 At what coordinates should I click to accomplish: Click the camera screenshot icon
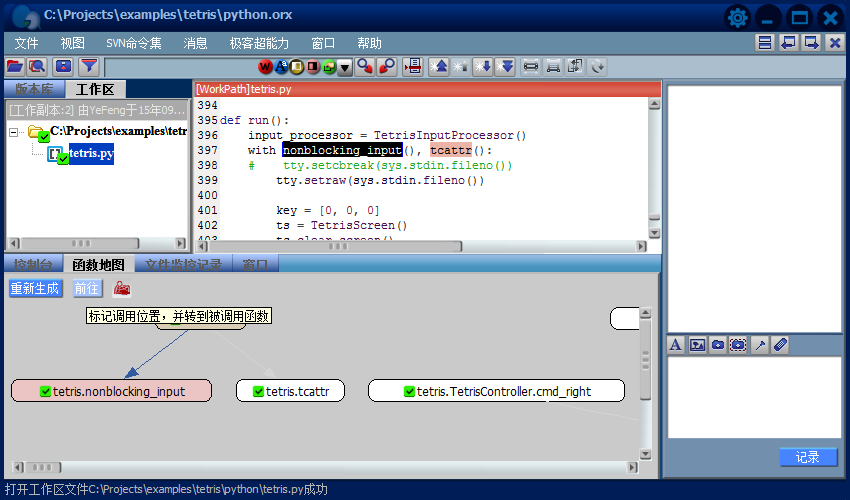pyautogui.click(x=718, y=345)
